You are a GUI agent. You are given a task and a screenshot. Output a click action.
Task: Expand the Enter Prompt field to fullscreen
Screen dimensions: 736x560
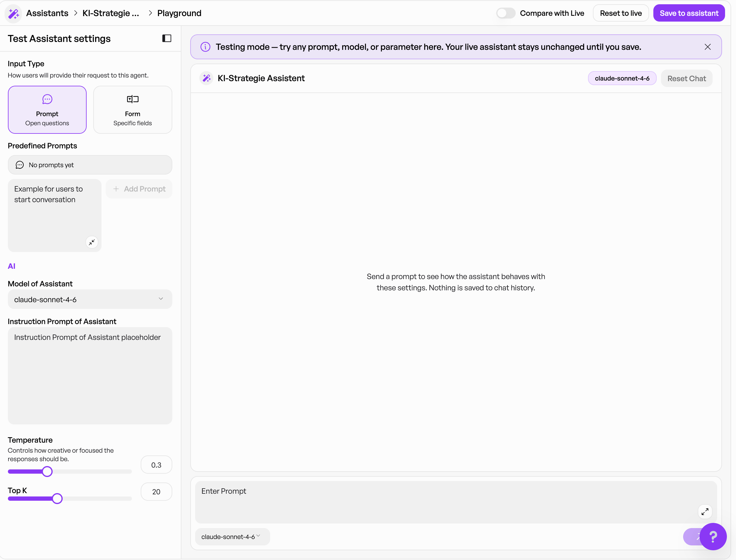coord(705,511)
